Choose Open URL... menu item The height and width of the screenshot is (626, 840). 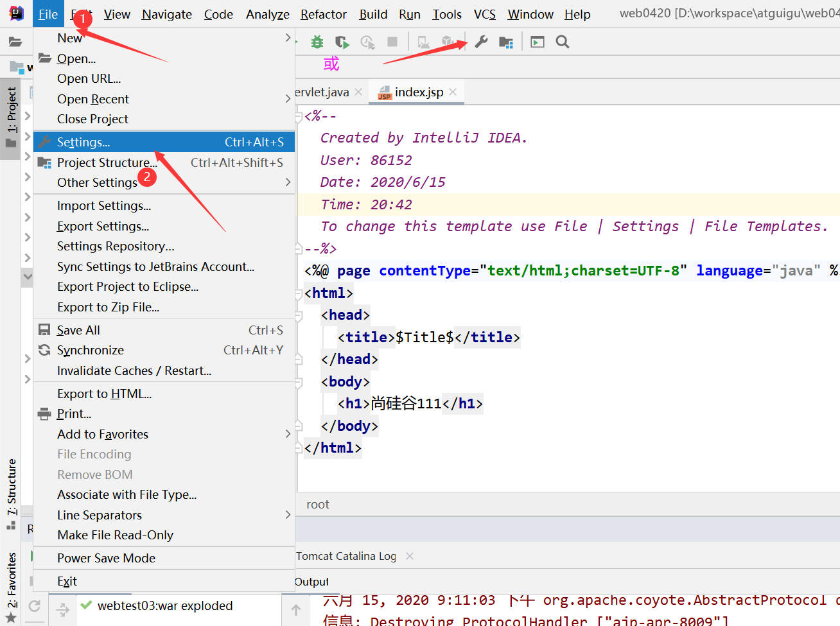pos(164,78)
